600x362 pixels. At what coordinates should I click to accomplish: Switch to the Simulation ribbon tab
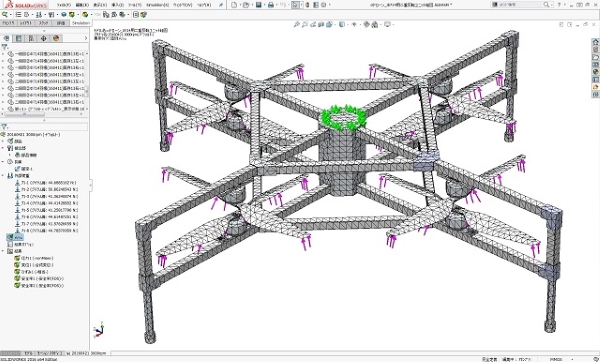click(81, 23)
